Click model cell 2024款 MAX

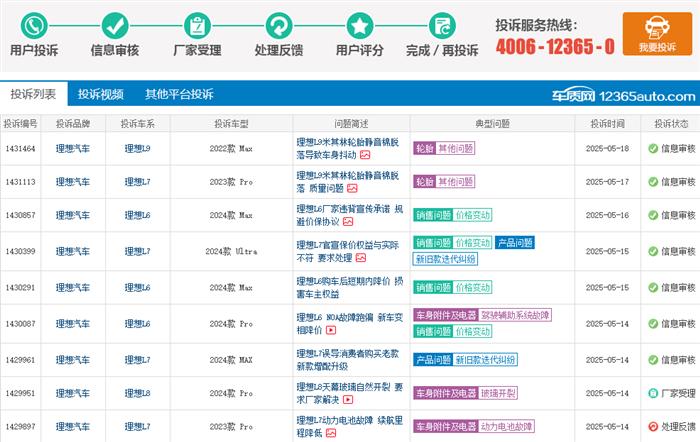coord(231,360)
